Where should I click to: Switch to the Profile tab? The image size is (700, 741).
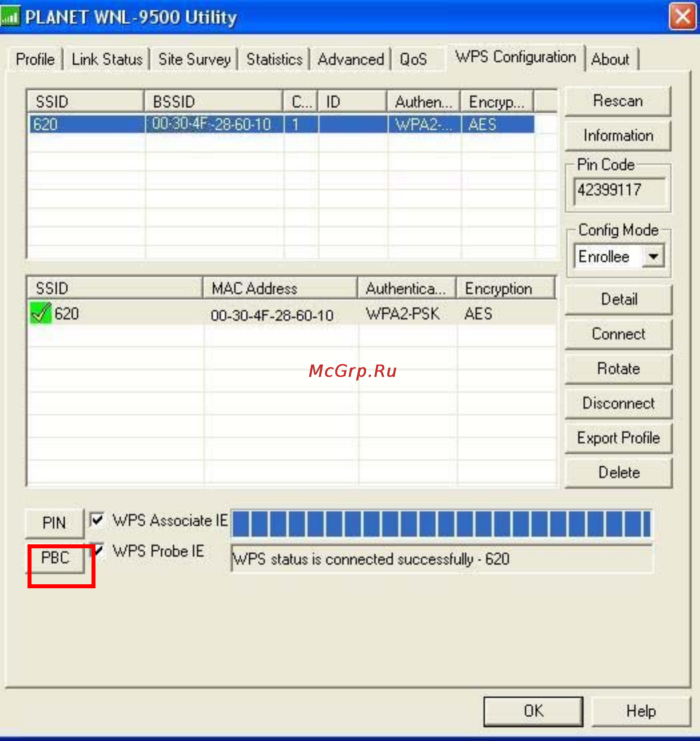pos(35,59)
